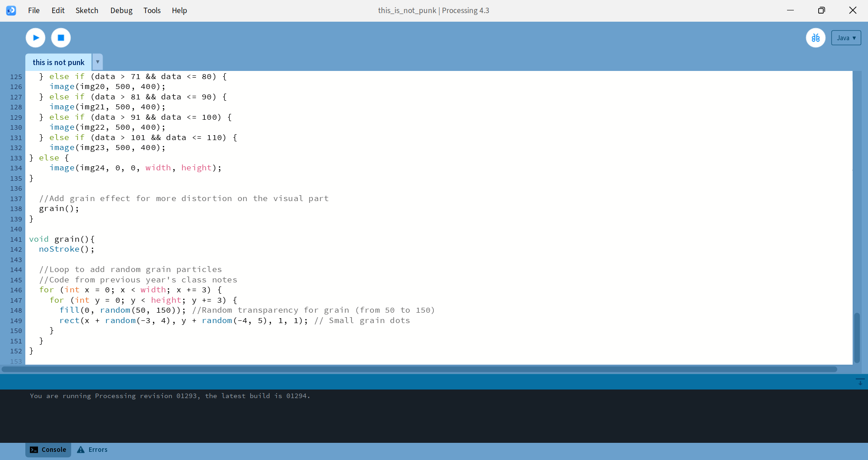Viewport: 868px width, 460px height.
Task: Stop the running sketch
Action: coord(61,38)
